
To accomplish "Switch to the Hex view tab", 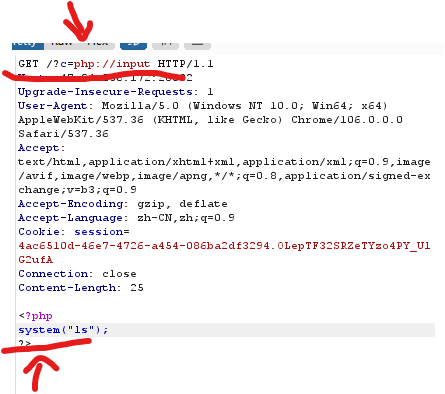I will coord(98,45).
